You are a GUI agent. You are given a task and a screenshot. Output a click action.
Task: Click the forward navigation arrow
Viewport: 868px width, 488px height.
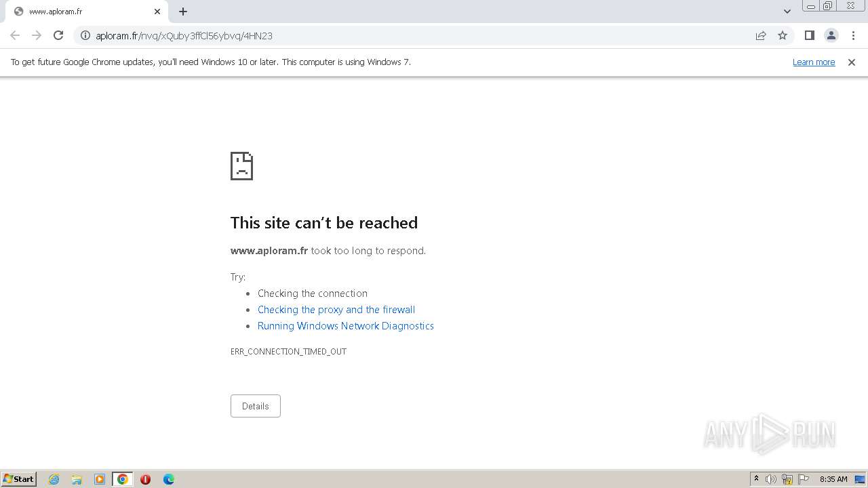coord(37,35)
